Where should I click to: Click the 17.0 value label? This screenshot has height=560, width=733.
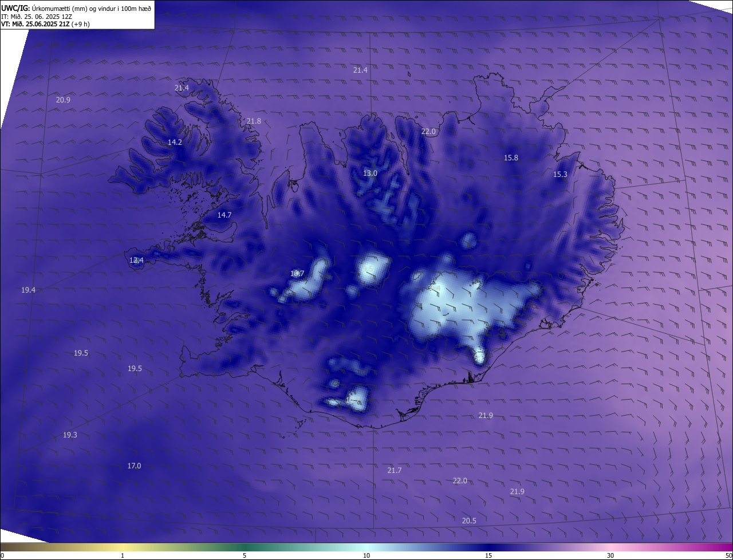(x=134, y=466)
